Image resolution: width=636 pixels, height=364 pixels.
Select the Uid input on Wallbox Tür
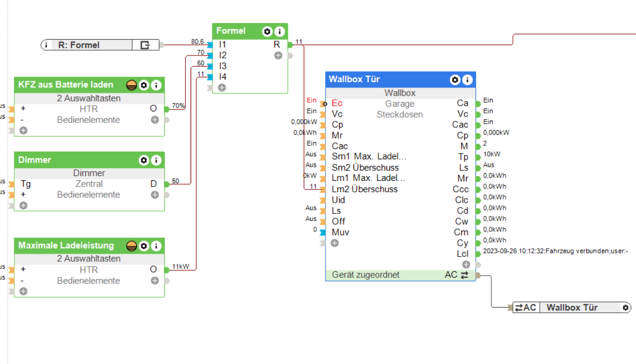(x=339, y=199)
